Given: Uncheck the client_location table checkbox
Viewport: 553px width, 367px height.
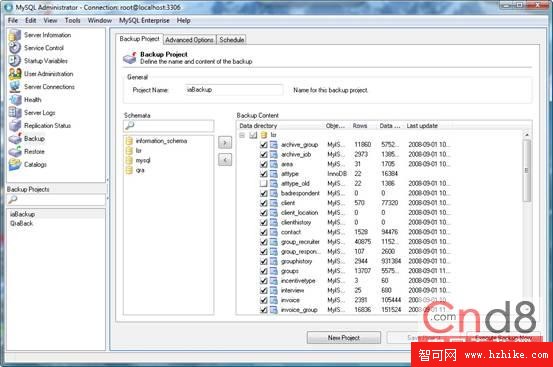Looking at the screenshot, I should pos(263,213).
